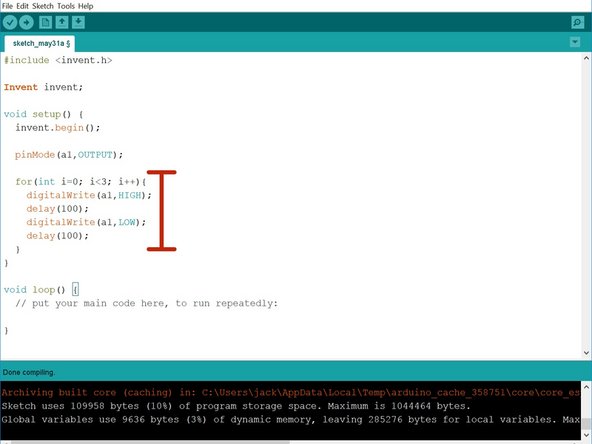The image size is (592, 444).
Task: Save the sketch with the down-arrow icon
Action: click(x=78, y=23)
